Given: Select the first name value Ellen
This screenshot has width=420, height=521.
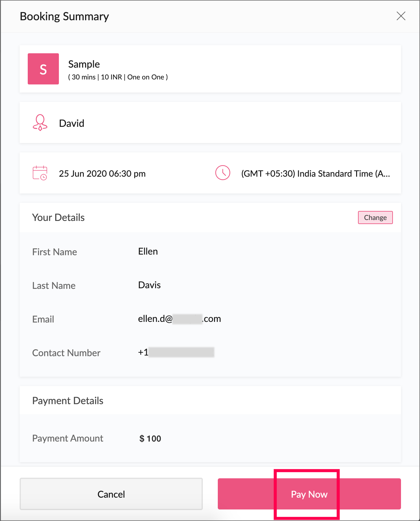Looking at the screenshot, I should pos(148,251).
